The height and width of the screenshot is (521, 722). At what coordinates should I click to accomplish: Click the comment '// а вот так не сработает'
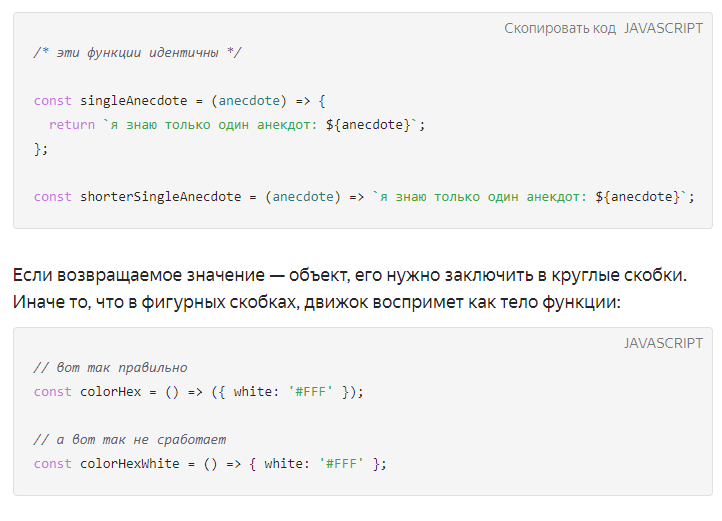click(129, 439)
